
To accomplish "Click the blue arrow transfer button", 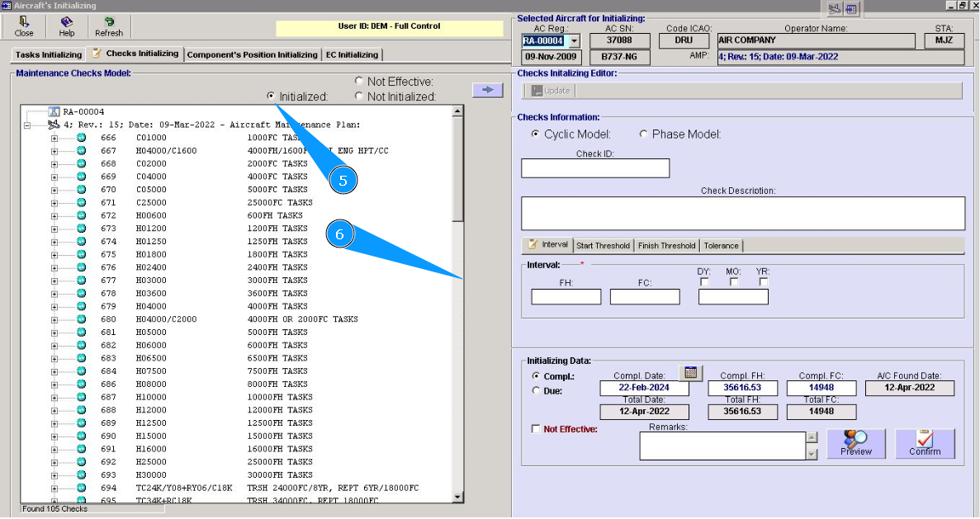I will click(487, 90).
